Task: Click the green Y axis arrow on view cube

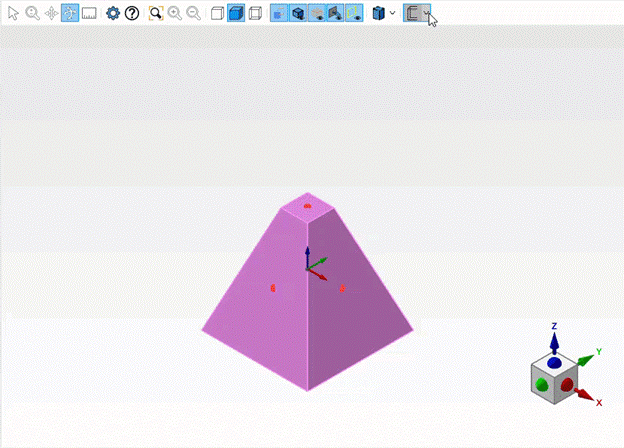Action: [x=585, y=360]
